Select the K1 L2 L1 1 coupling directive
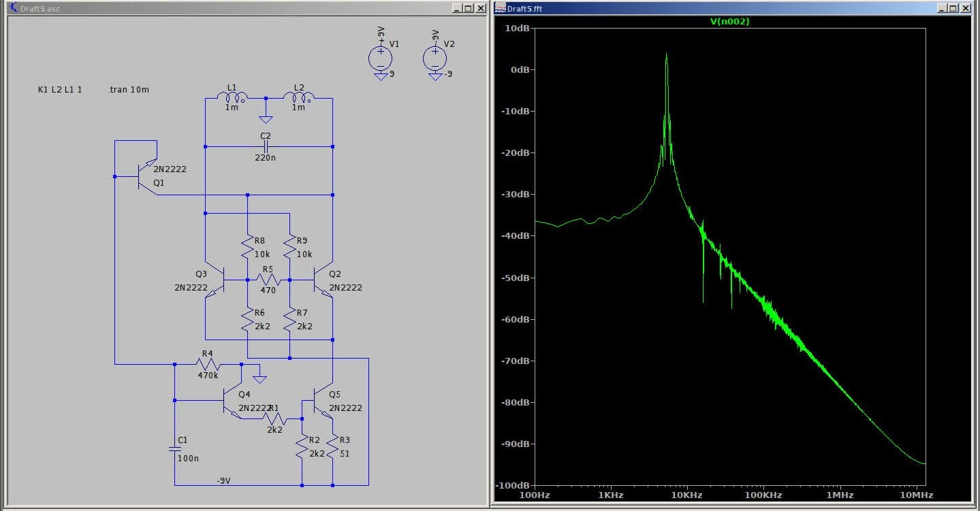Image resolution: width=980 pixels, height=511 pixels. 60,90
